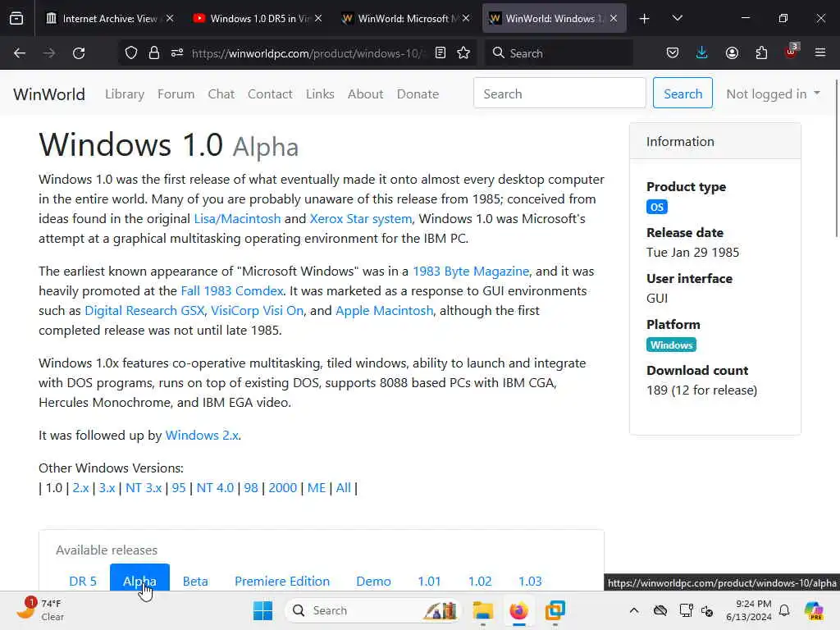Viewport: 840px width, 630px height.
Task: Open the Links nav item
Action: click(x=320, y=94)
